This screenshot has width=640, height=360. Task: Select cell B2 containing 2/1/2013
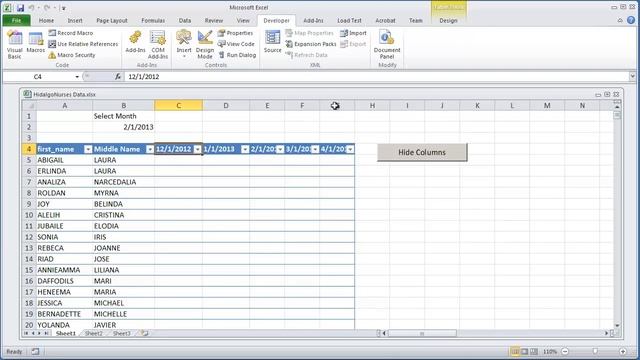click(x=124, y=127)
